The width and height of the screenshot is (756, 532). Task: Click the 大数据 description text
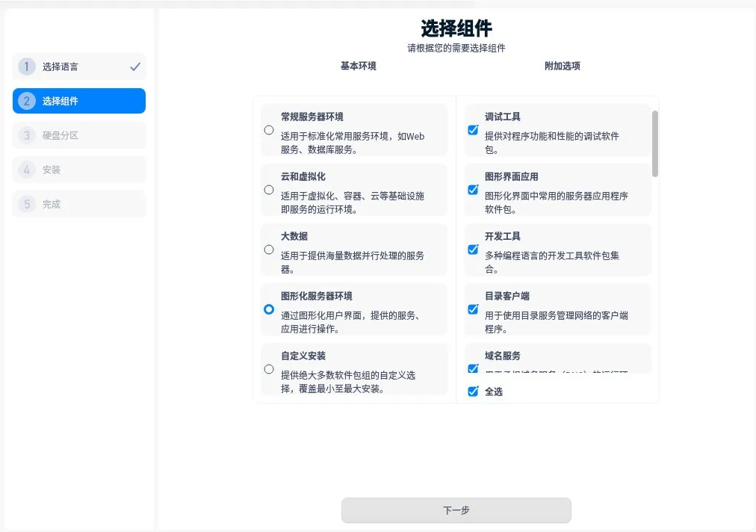(x=353, y=262)
